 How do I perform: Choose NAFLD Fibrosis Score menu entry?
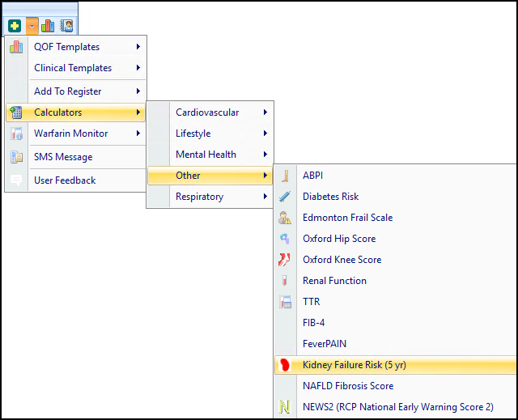(348, 386)
